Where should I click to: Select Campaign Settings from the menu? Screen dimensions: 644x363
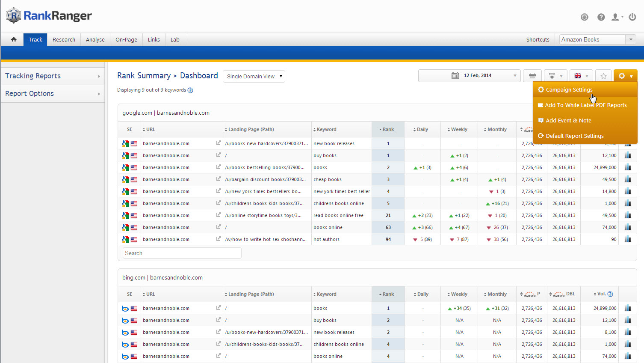(569, 90)
